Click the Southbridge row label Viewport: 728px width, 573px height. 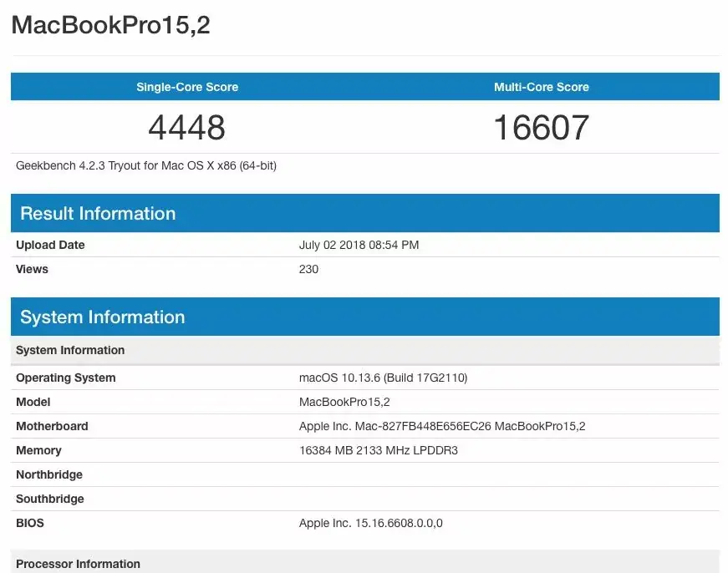coord(49,499)
